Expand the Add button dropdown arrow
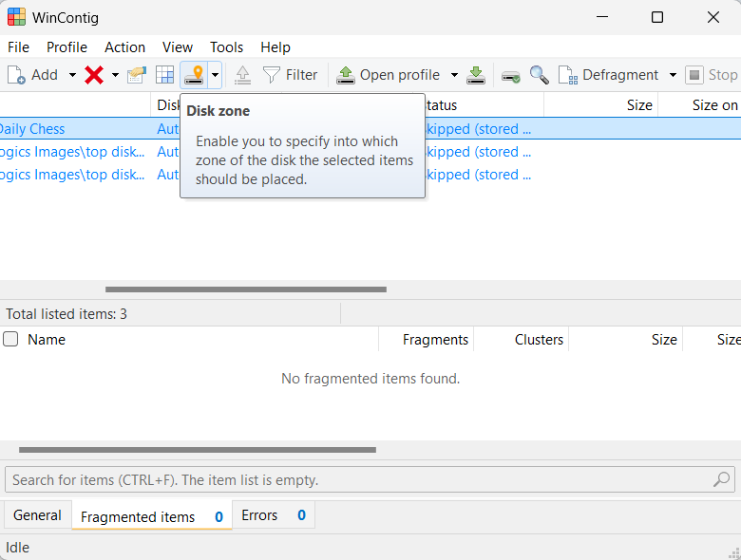 [72, 75]
